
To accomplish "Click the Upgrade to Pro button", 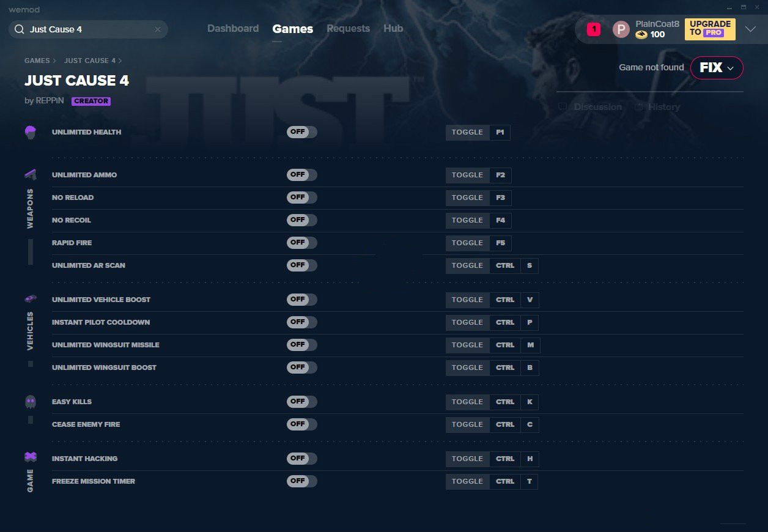I will (709, 29).
